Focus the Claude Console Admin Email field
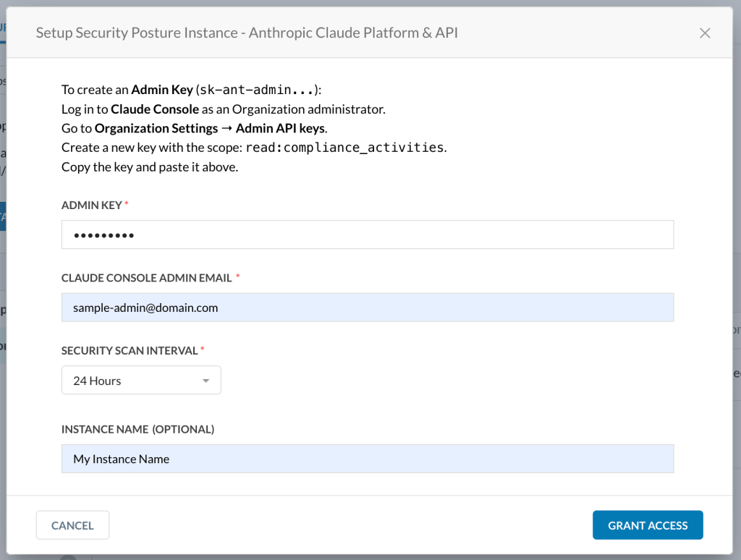741x560 pixels. [367, 307]
